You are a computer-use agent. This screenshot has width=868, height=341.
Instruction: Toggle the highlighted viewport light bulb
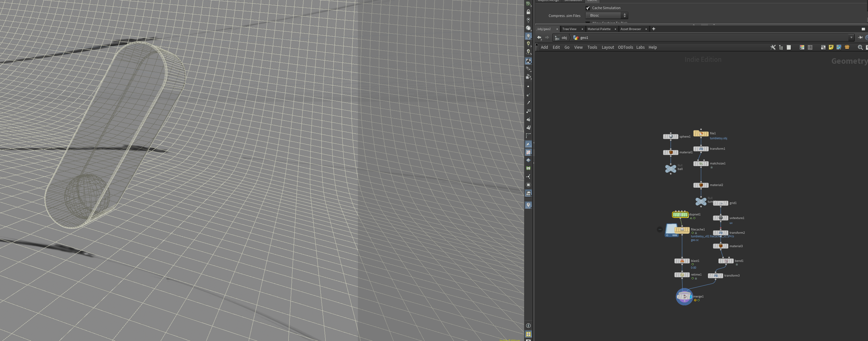point(528,36)
